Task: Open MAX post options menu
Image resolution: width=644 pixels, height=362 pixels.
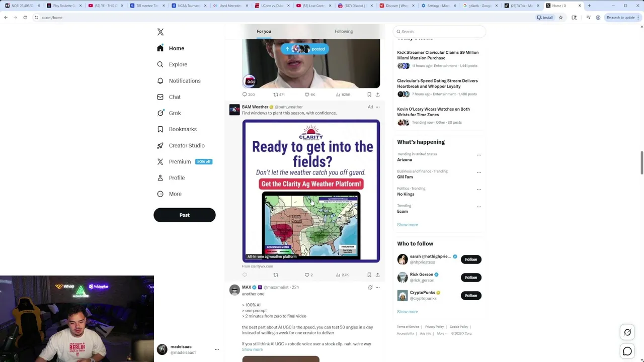Action: [x=378, y=288]
